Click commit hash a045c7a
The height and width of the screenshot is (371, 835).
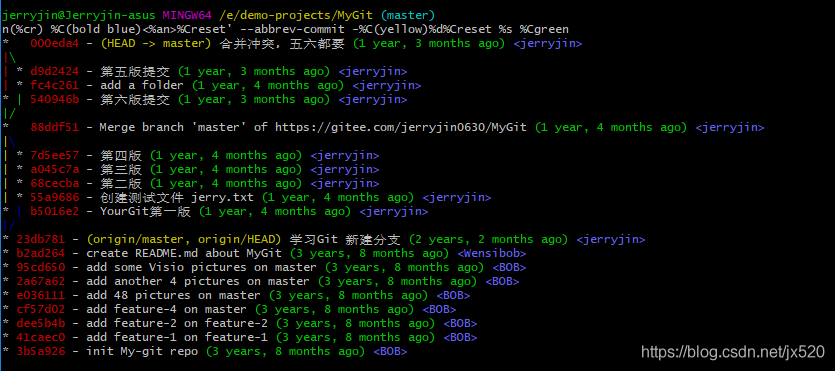54,170
